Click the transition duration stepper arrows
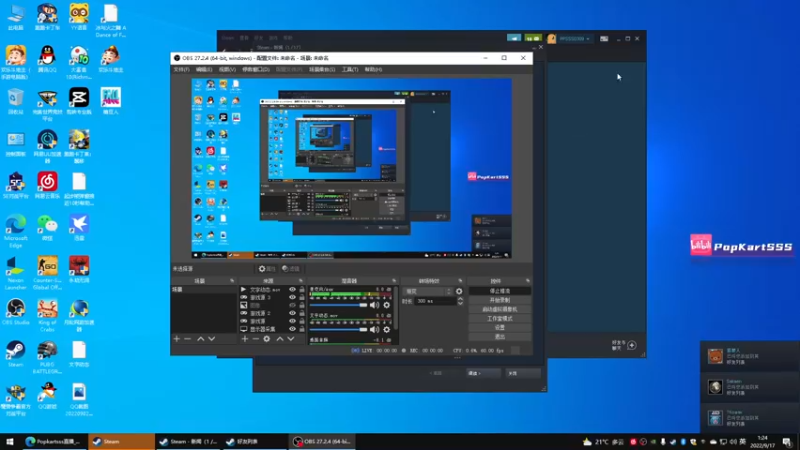Viewport: 800px width, 450px height. 460,302
